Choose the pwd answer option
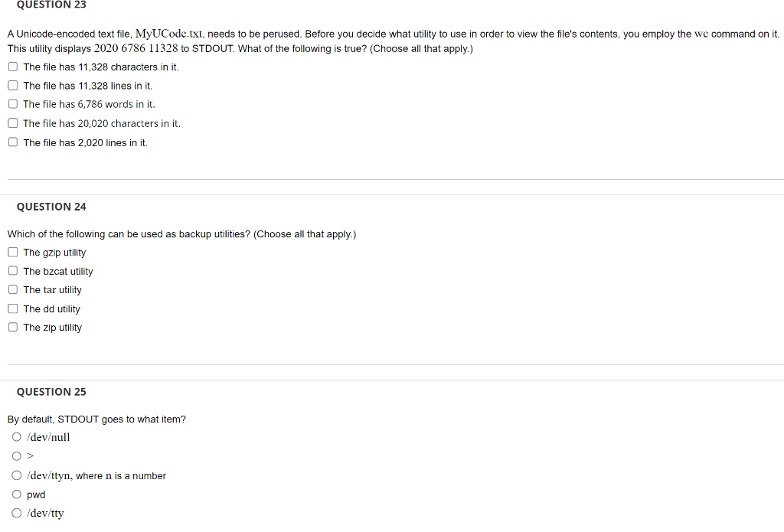 [x=16, y=494]
